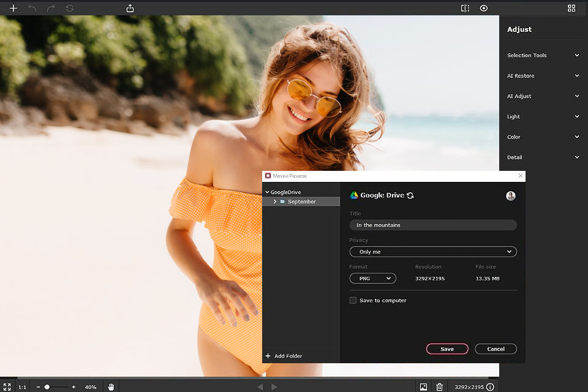Close the Movavi Picverse dialog
This screenshot has height=392, width=588.
521,176
